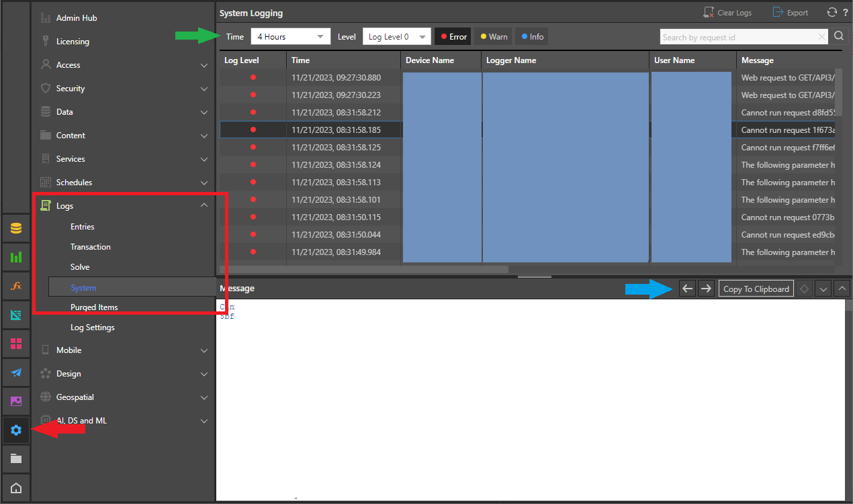The image size is (853, 504).
Task: Click the green bar chart icon
Action: (x=16, y=257)
